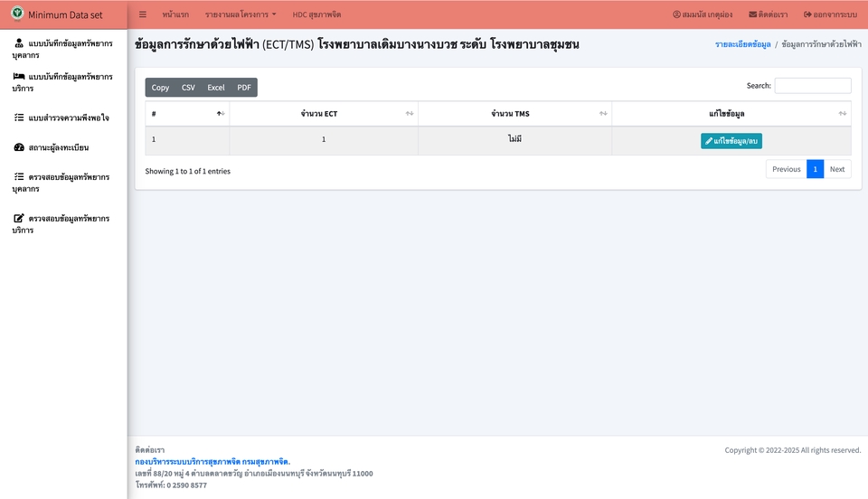Export the table as CSV
868x499 pixels.
188,88
